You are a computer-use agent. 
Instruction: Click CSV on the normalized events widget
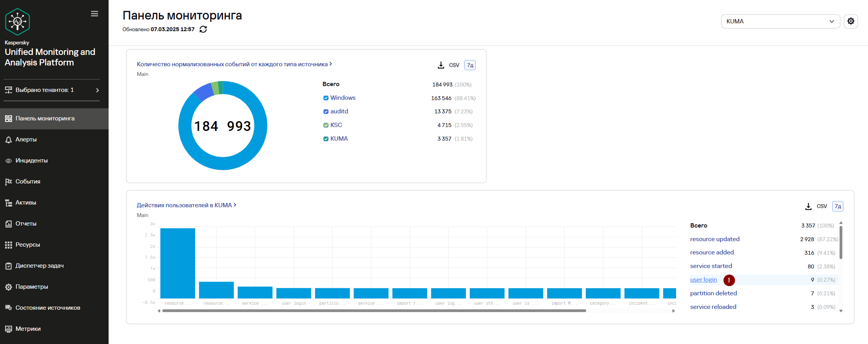point(454,65)
